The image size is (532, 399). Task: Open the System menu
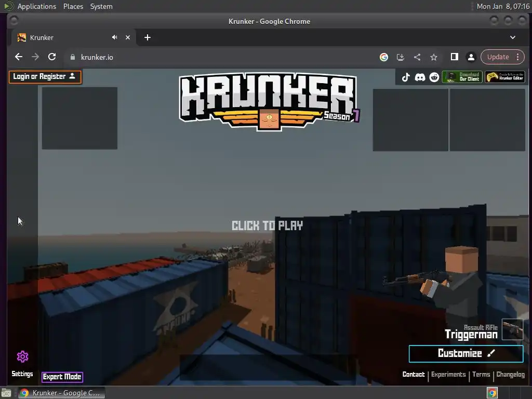101,6
